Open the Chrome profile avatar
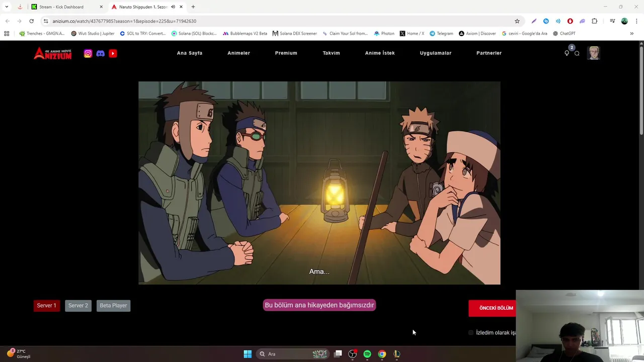644x362 pixels. 624,21
